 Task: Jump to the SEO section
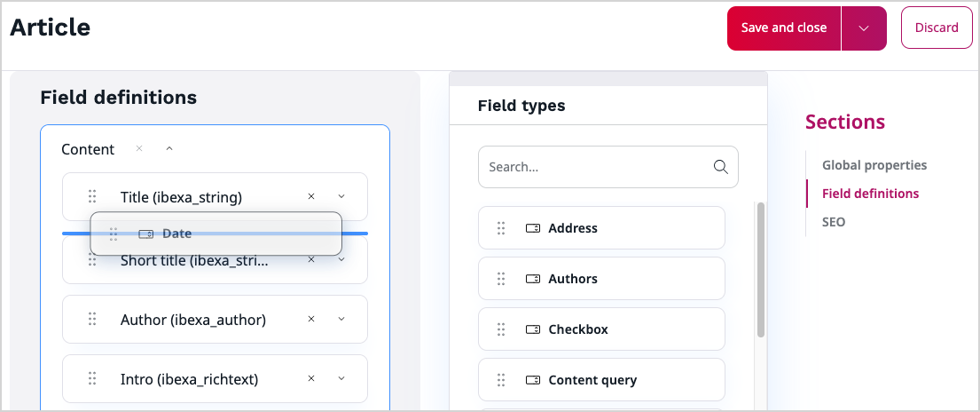click(x=833, y=222)
